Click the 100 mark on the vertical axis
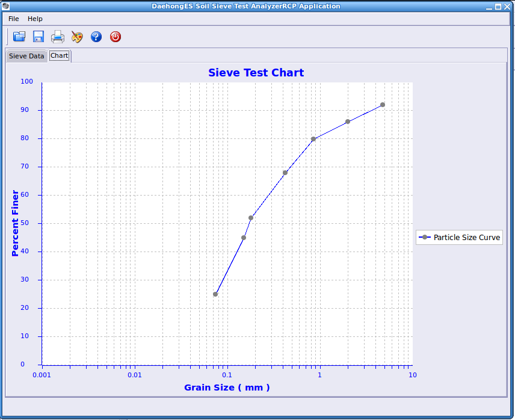Viewport: 515px width, 420px height. point(26,81)
